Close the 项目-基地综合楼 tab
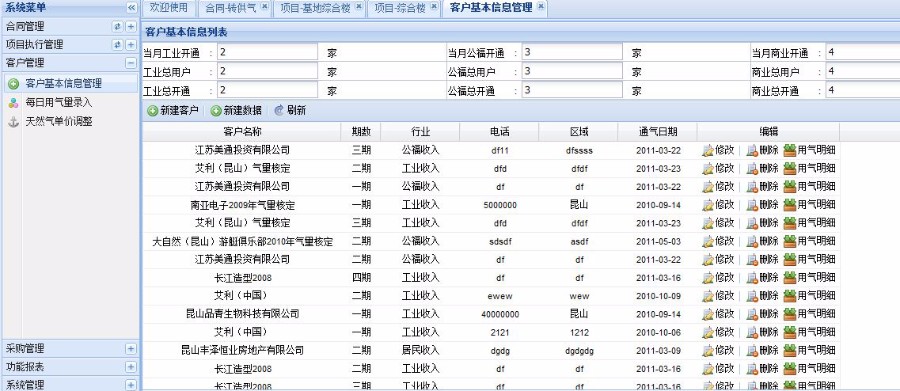This screenshot has height=391, width=900. [359, 6]
